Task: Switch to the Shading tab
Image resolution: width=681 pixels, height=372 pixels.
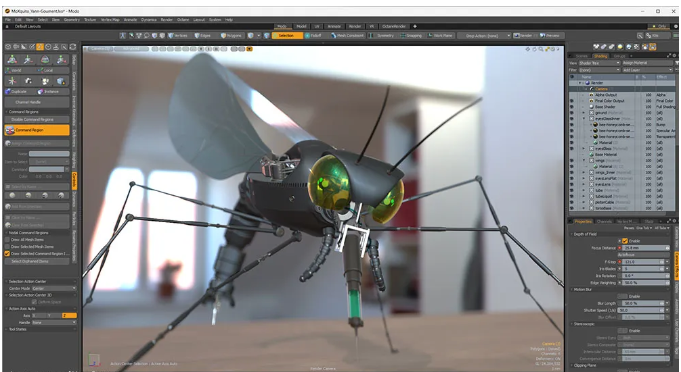Action: [601, 56]
